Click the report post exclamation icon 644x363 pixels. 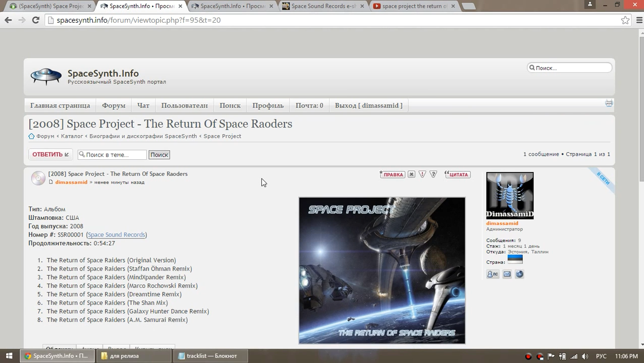(x=422, y=174)
